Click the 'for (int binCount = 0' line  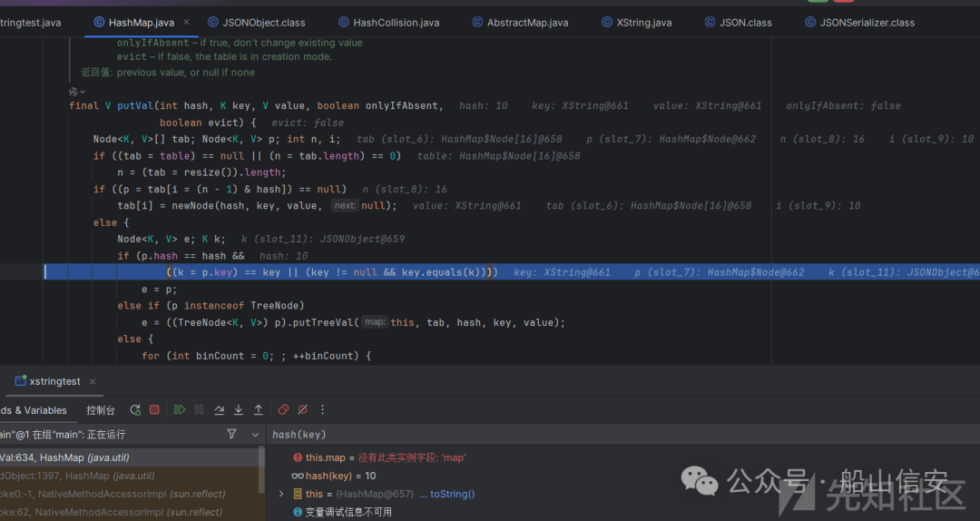pyautogui.click(x=256, y=356)
